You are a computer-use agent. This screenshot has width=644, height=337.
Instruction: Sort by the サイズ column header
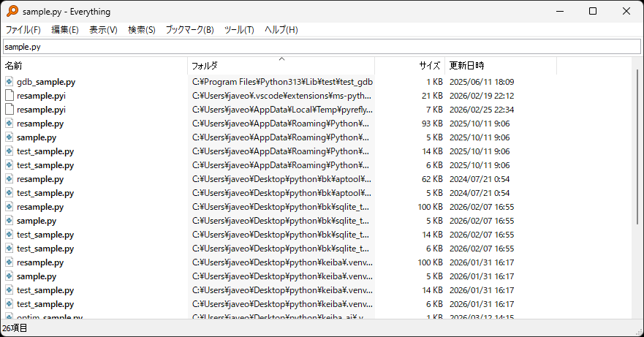429,66
